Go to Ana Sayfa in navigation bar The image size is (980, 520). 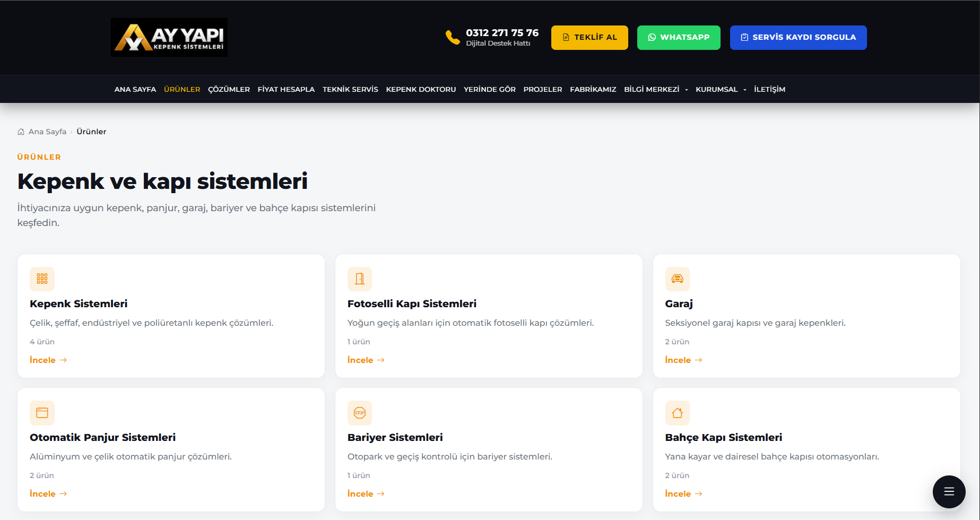pyautogui.click(x=135, y=89)
